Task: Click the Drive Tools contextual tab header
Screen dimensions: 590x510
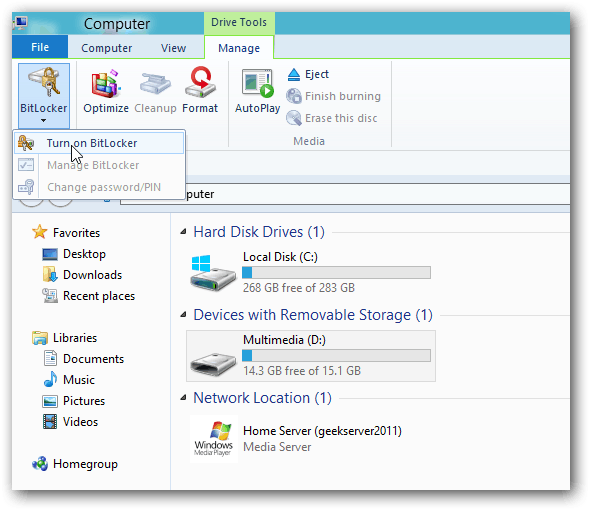Action: click(x=239, y=23)
